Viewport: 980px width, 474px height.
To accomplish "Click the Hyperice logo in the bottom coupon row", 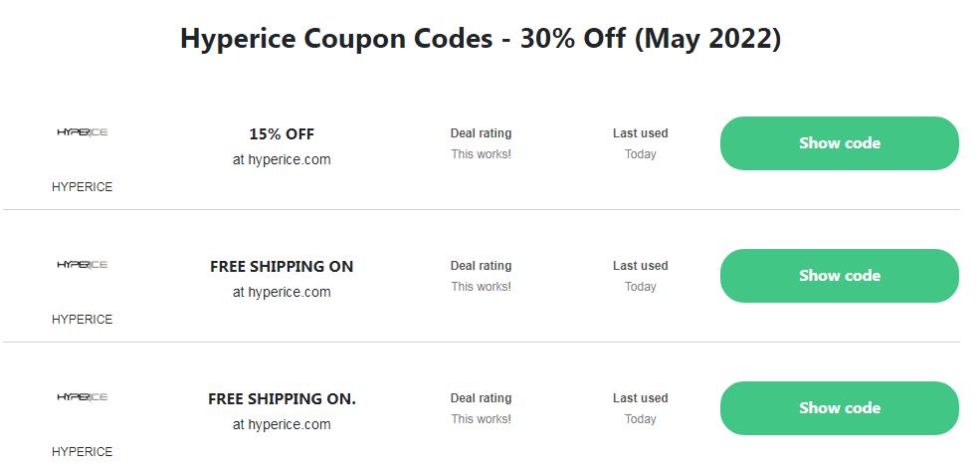I will click(83, 397).
